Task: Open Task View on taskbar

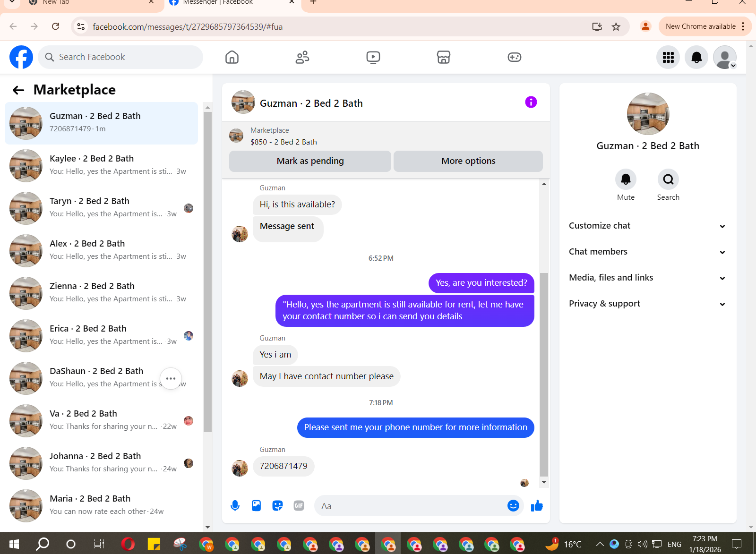Action: (x=99, y=544)
